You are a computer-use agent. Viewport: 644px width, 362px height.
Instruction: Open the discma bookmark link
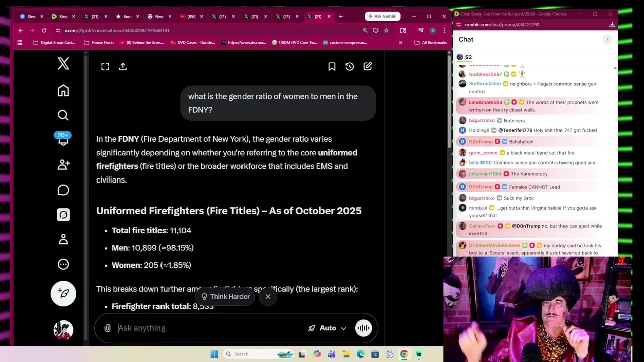[244, 43]
